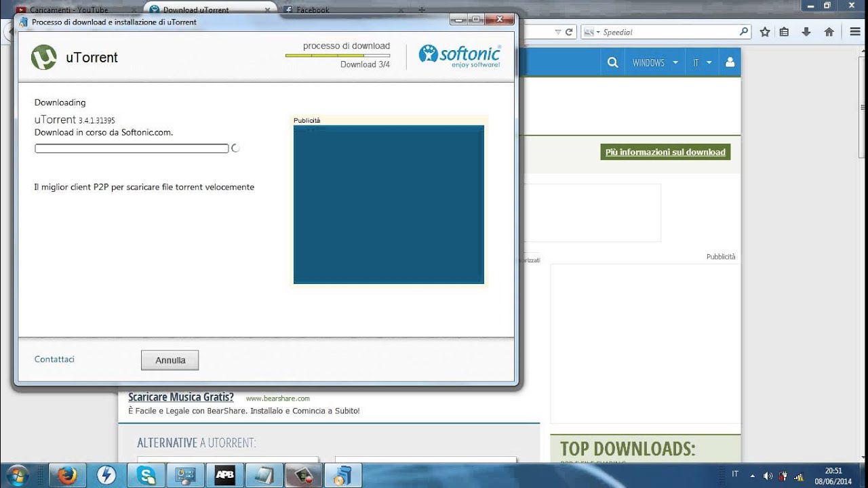This screenshot has height=488, width=868.
Task: Open the www.bearshare.com link
Action: (x=277, y=399)
